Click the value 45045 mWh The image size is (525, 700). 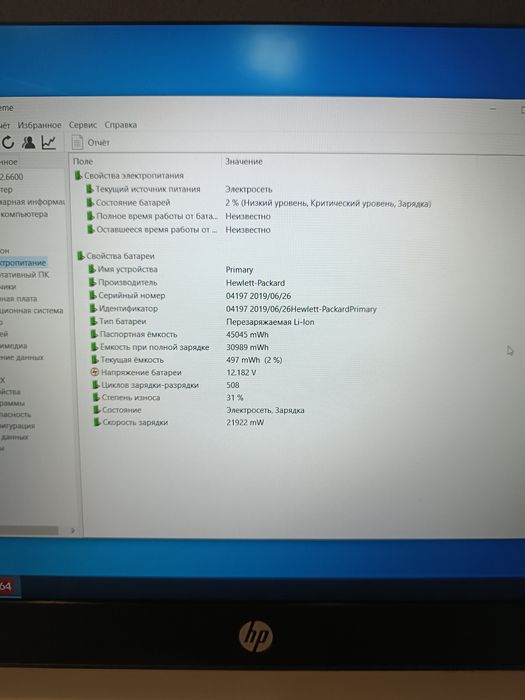[x=247, y=334]
